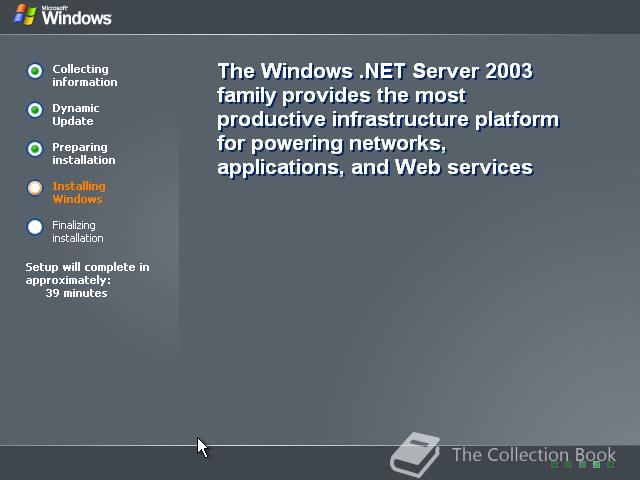Click the orange Installing Windows step indicator
The image size is (640, 480).
35,188
